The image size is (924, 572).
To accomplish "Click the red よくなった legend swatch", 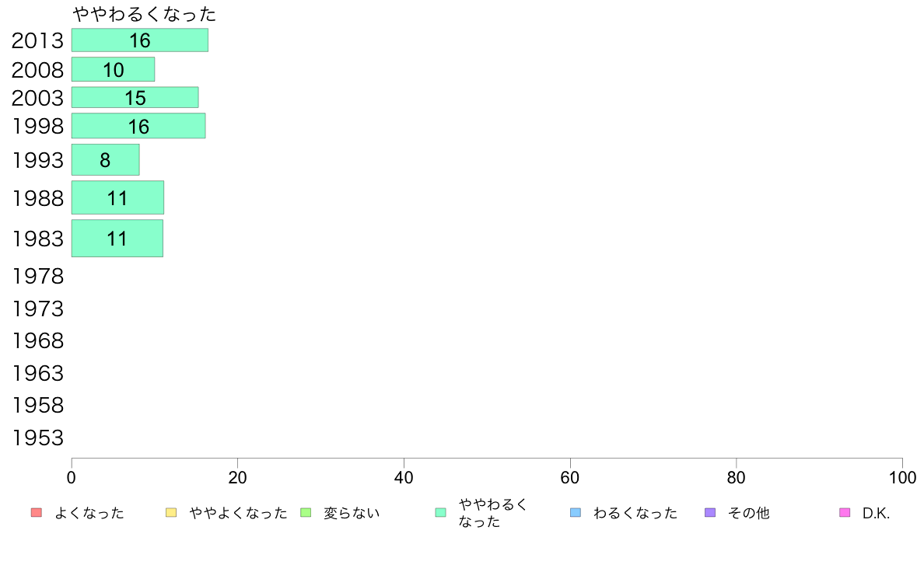I will pyautogui.click(x=37, y=513).
